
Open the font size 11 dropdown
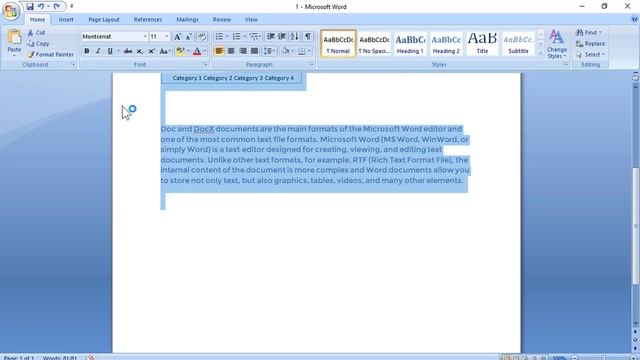pyautogui.click(x=167, y=37)
